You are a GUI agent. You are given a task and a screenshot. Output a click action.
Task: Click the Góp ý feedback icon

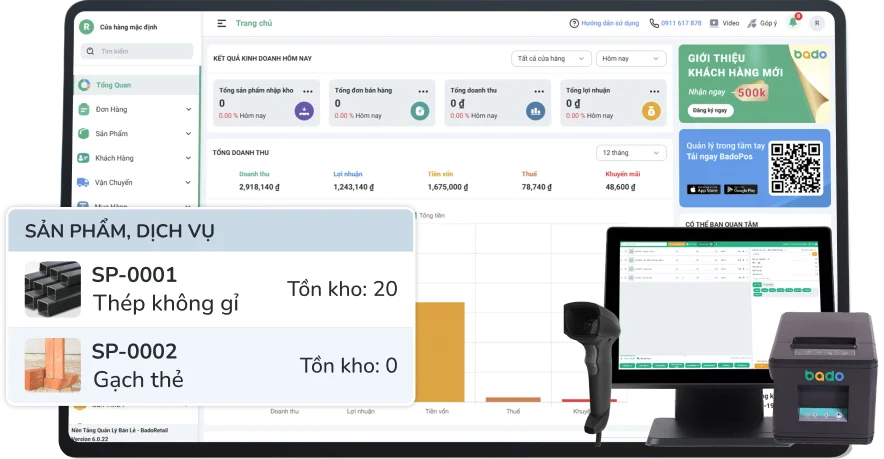pyautogui.click(x=752, y=23)
